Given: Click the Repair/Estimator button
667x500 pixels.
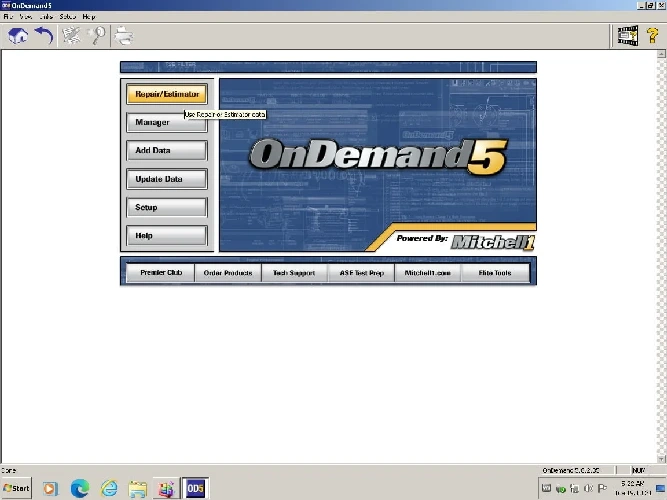Looking at the screenshot, I should pyautogui.click(x=167, y=95).
